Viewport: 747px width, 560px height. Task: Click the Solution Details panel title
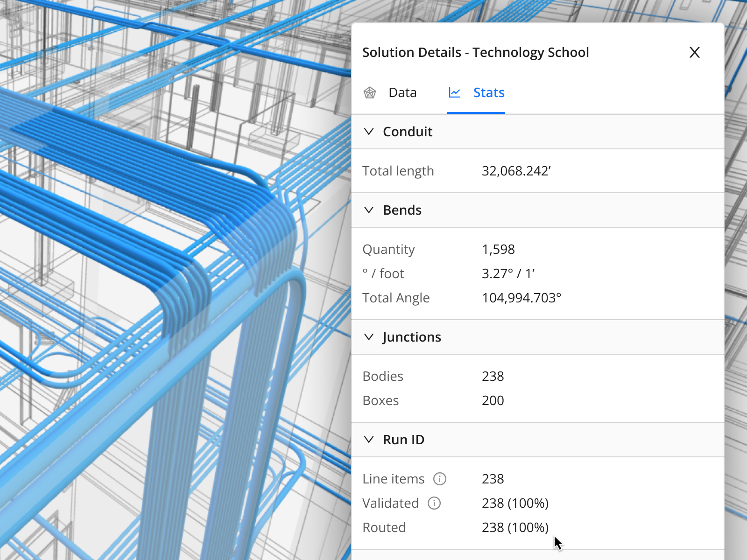point(476,52)
